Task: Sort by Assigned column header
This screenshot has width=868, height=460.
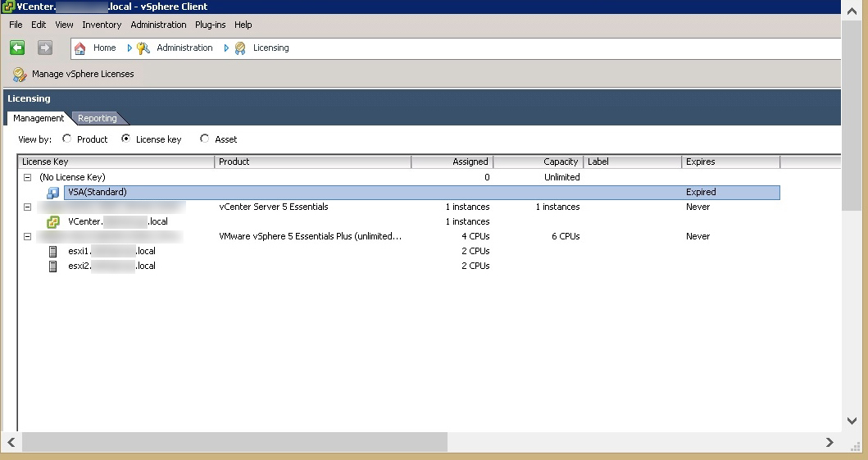Action: pyautogui.click(x=452, y=162)
